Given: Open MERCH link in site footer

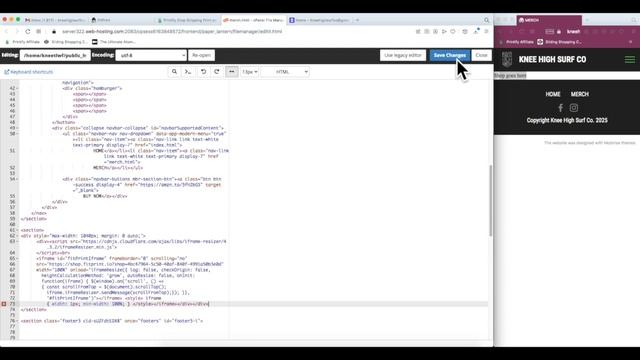Looking at the screenshot, I should (580, 94).
